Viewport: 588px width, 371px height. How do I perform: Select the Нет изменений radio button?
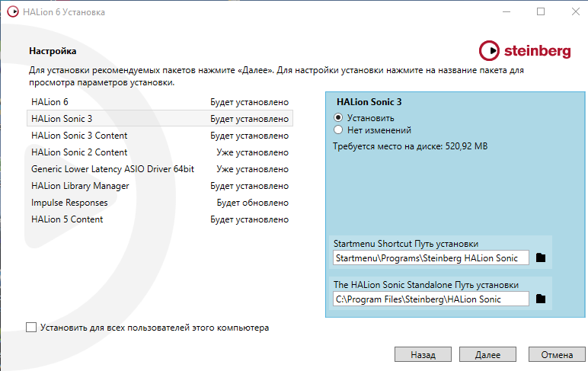[x=339, y=130]
